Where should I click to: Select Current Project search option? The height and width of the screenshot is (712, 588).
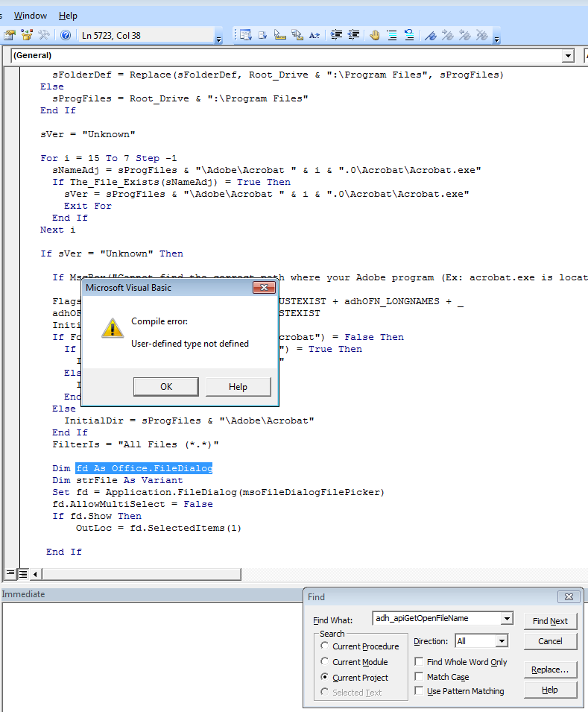point(324,676)
